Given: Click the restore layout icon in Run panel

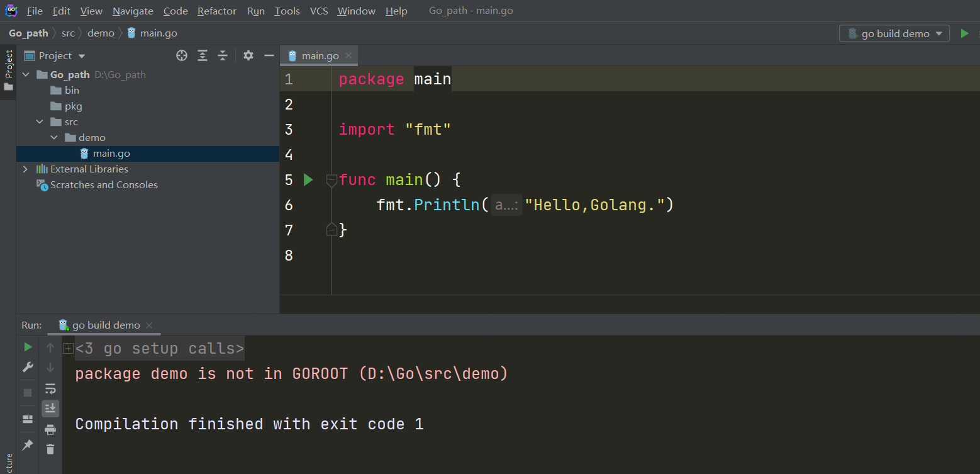Looking at the screenshot, I should 28,419.
